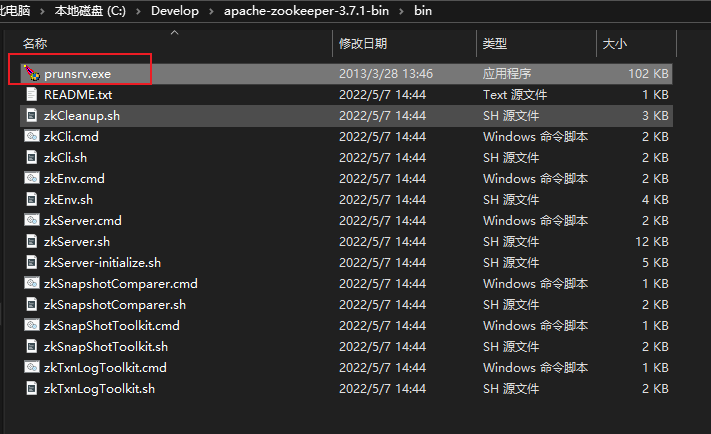The height and width of the screenshot is (434, 711).
Task: Select the prunsrv.exe file name
Action: pos(78,73)
